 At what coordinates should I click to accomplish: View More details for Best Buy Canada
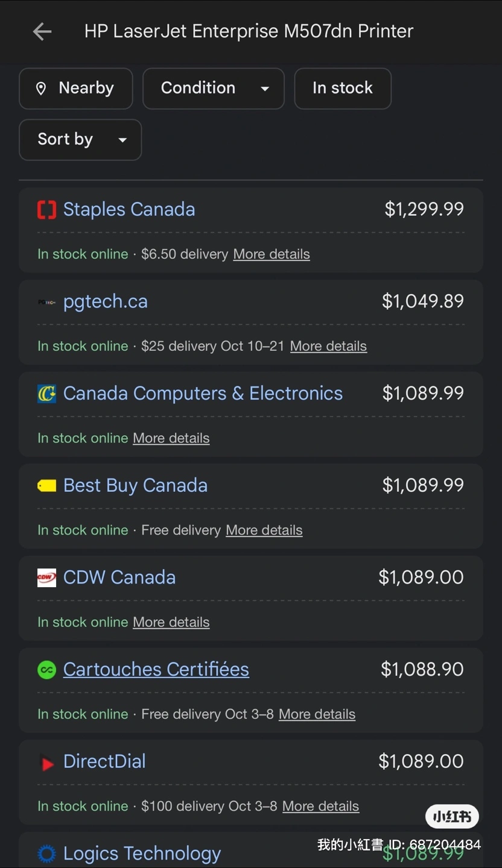[x=264, y=530]
